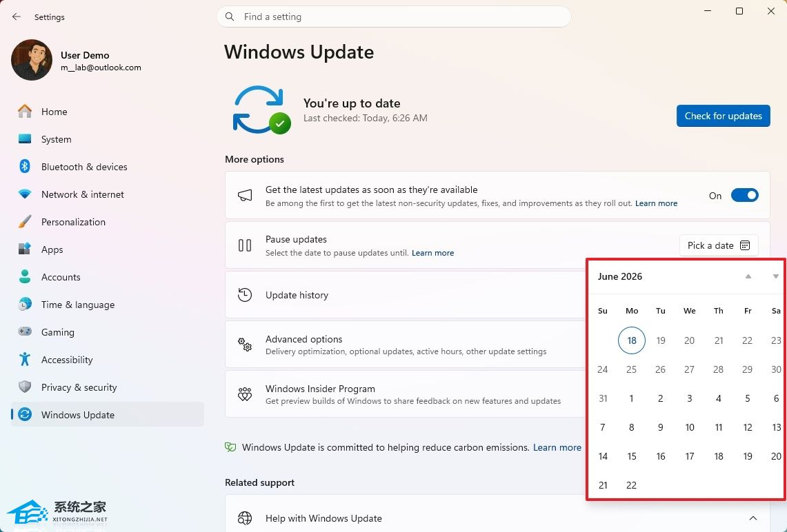Click the June 2026 calendar header
Viewport: 787px width, 532px height.
point(620,276)
